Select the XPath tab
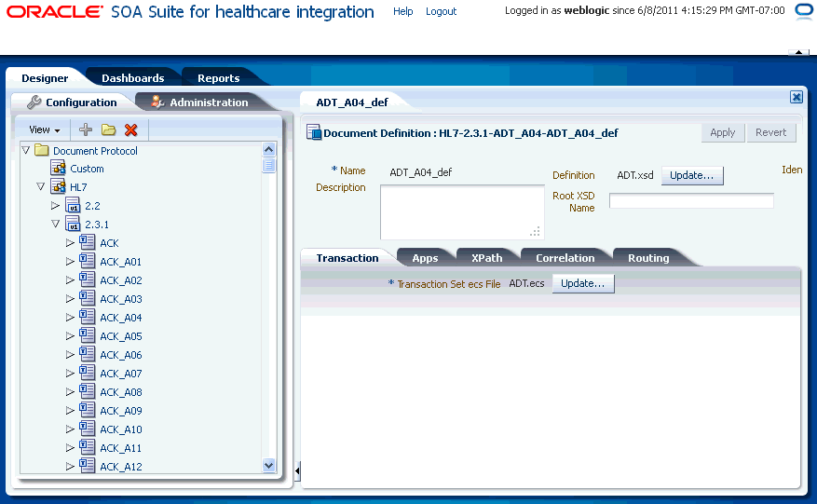817x504 pixels. click(486, 258)
